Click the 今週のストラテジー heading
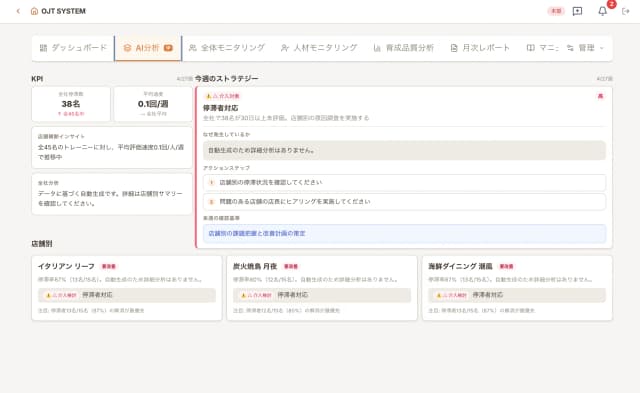640x393 pixels. coord(226,78)
